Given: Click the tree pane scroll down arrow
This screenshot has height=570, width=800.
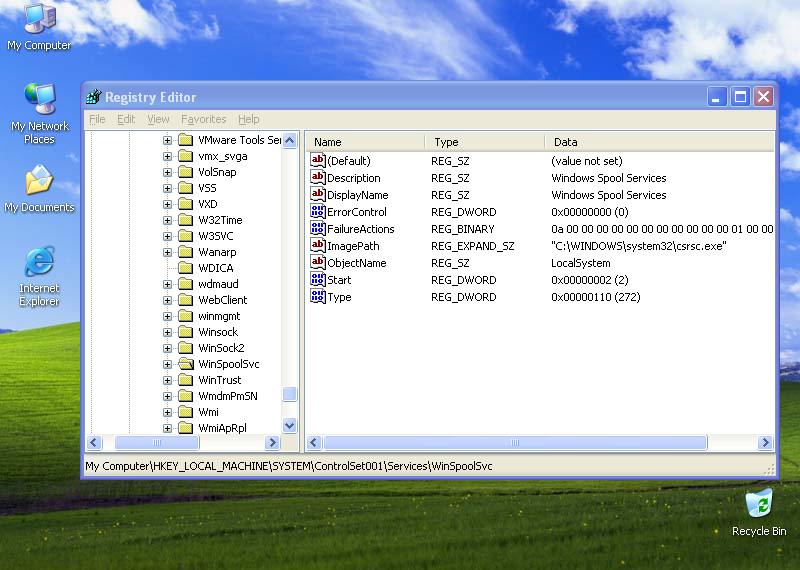Looking at the screenshot, I should tap(289, 425).
